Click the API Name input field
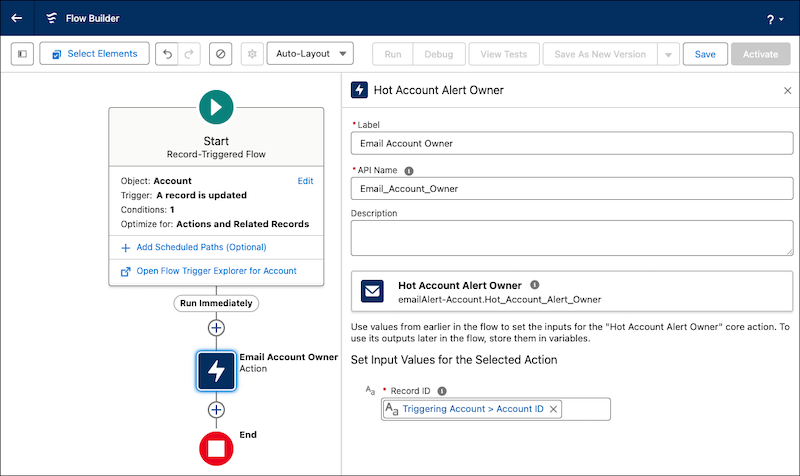 pos(571,189)
